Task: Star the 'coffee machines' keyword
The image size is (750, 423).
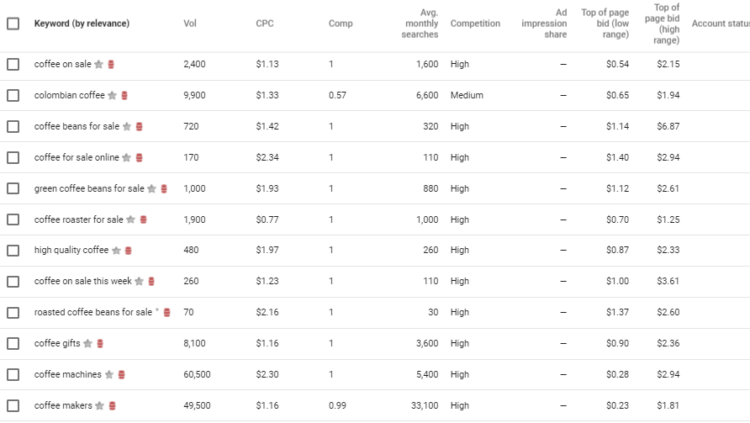Action: [x=109, y=375]
